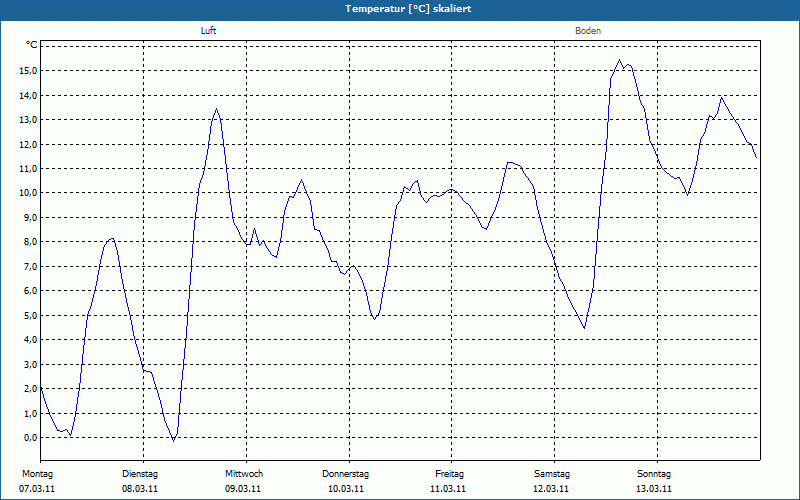Click the 'Montag' day label

37,474
